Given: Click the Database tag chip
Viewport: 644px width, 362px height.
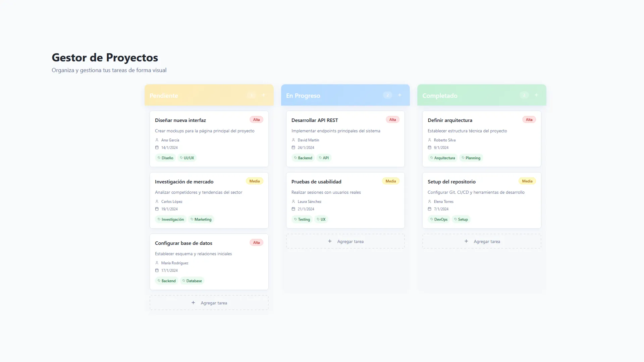Looking at the screenshot, I should click(192, 281).
